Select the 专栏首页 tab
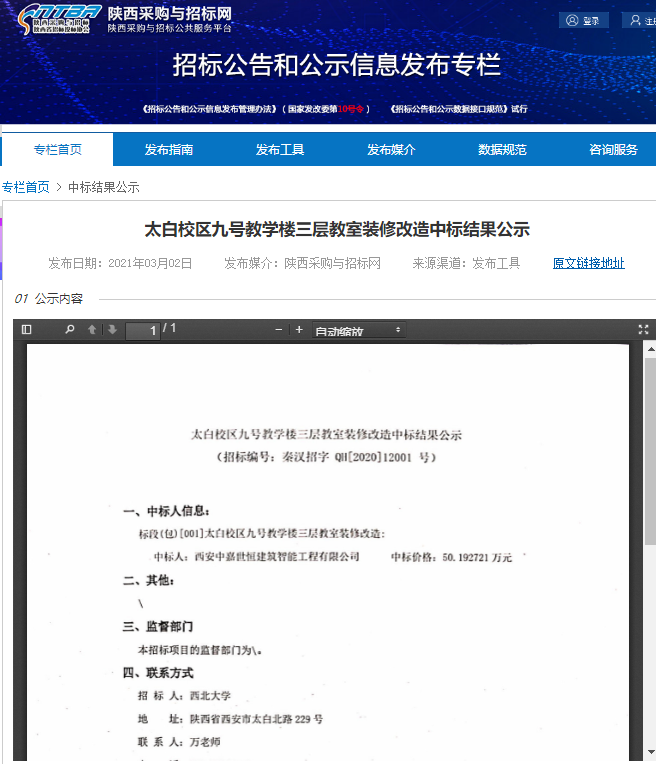 [58, 150]
